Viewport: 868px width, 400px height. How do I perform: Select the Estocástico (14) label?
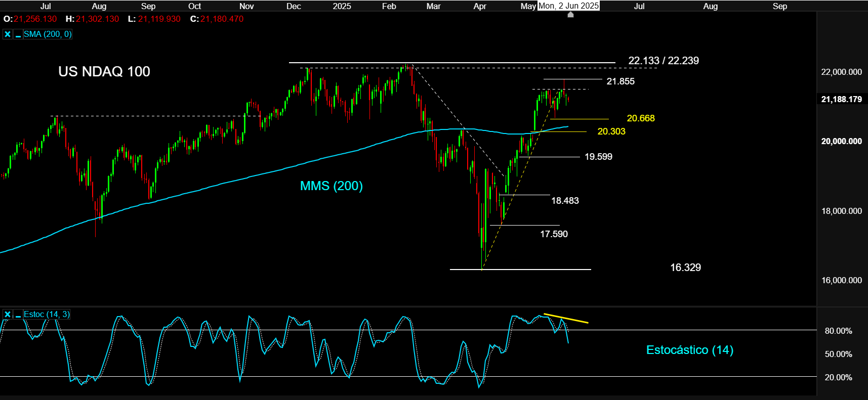690,350
